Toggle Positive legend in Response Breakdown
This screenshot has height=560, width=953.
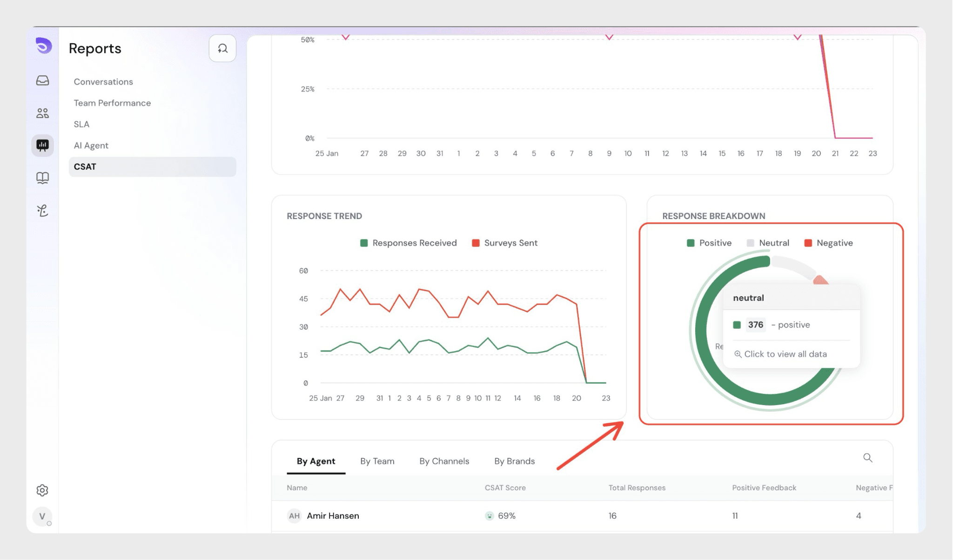tap(709, 243)
